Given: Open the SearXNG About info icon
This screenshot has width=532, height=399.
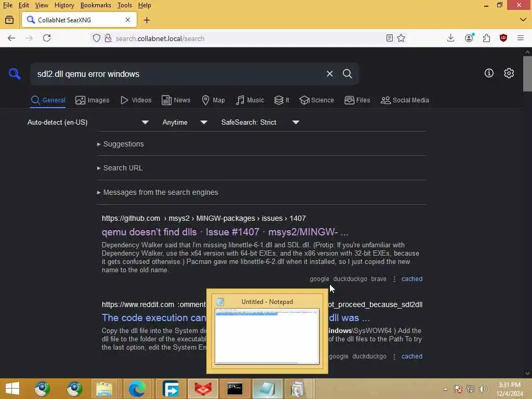Looking at the screenshot, I should click(489, 73).
